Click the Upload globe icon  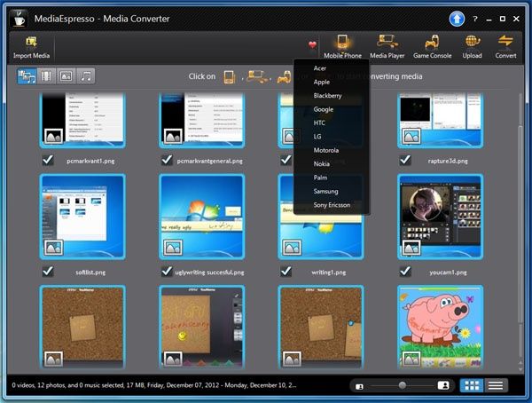click(473, 42)
